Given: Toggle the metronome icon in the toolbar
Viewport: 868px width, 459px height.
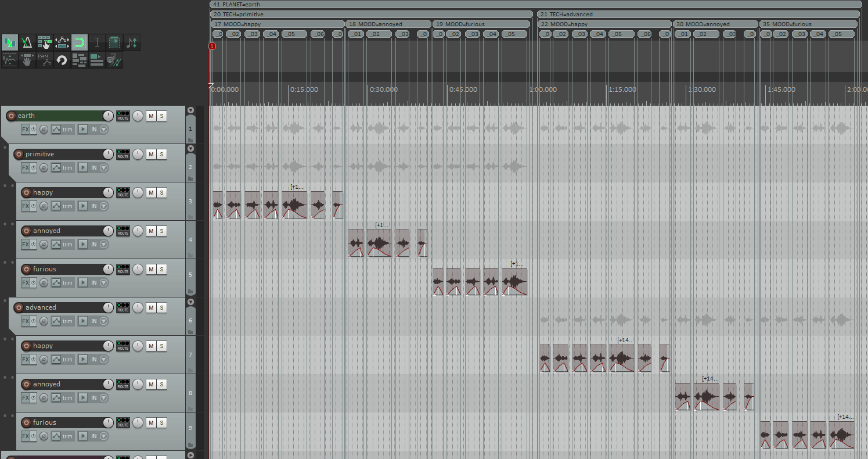Looking at the screenshot, I should pyautogui.click(x=27, y=42).
